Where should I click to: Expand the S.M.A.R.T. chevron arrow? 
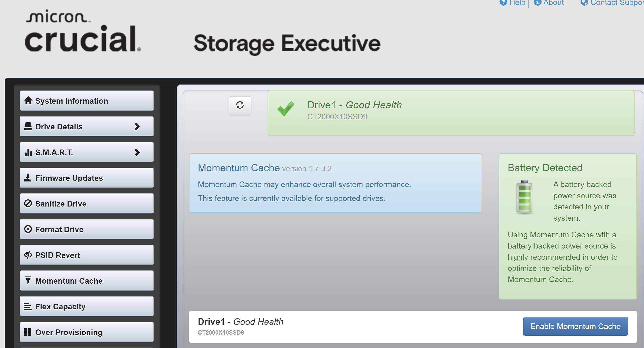click(137, 152)
